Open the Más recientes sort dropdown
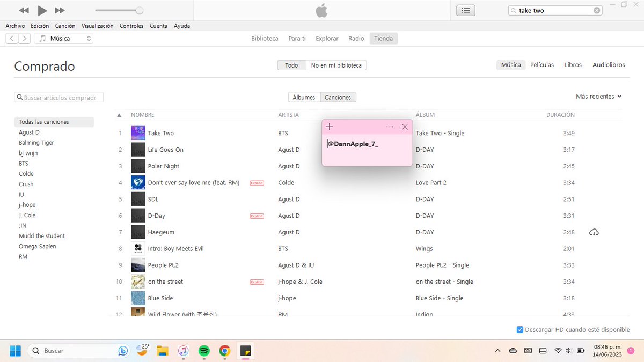The image size is (644, 362). [x=598, y=97]
